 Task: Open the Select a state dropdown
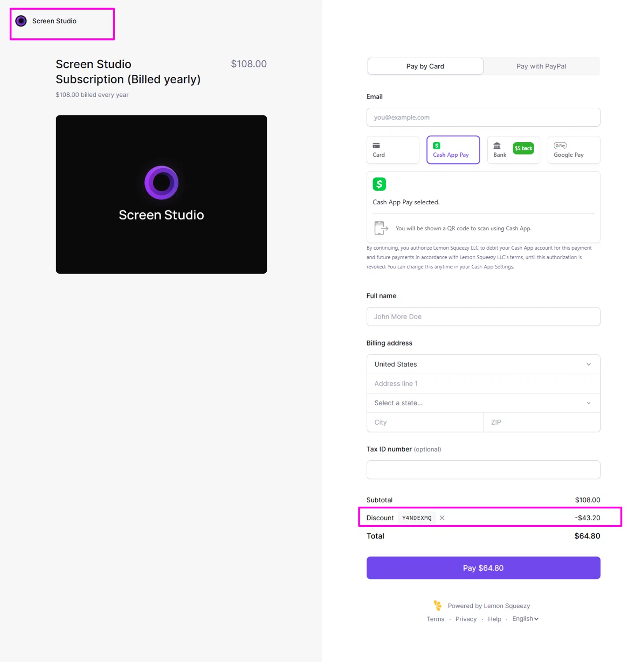click(483, 403)
